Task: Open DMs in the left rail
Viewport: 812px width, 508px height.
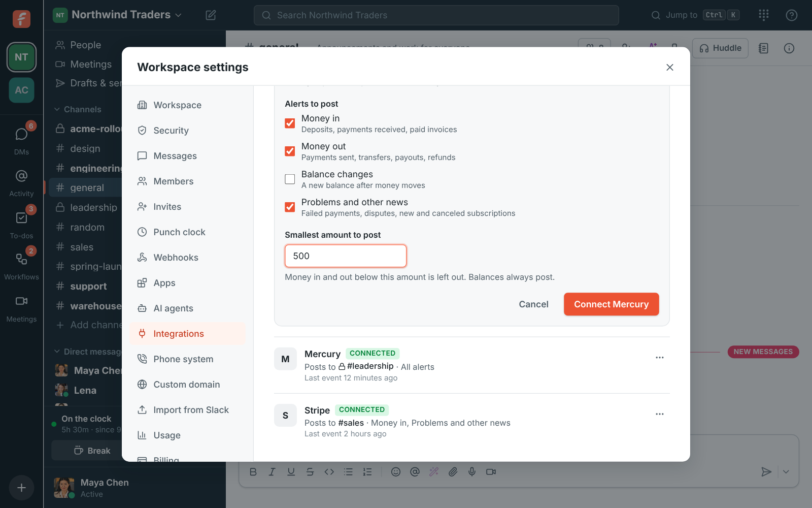Action: tap(21, 140)
